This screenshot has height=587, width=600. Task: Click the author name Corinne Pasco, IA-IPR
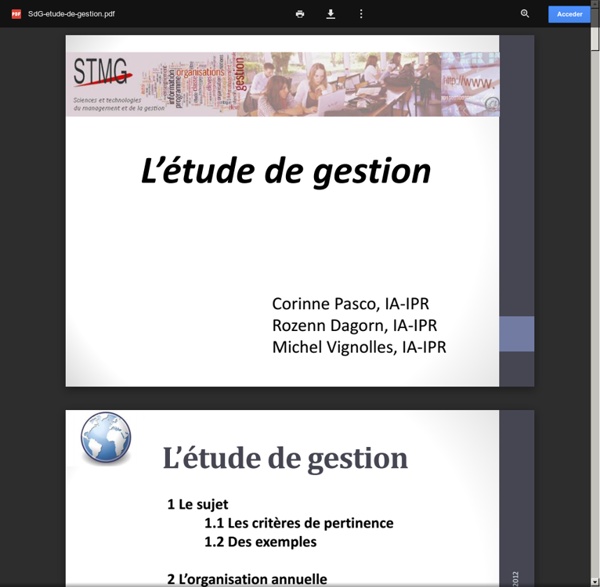(x=351, y=303)
